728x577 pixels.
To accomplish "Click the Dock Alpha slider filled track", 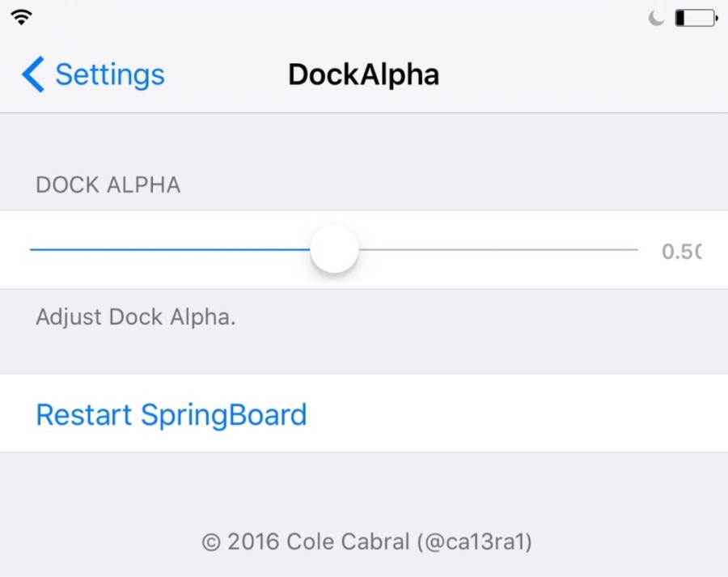I will pyautogui.click(x=162, y=249).
